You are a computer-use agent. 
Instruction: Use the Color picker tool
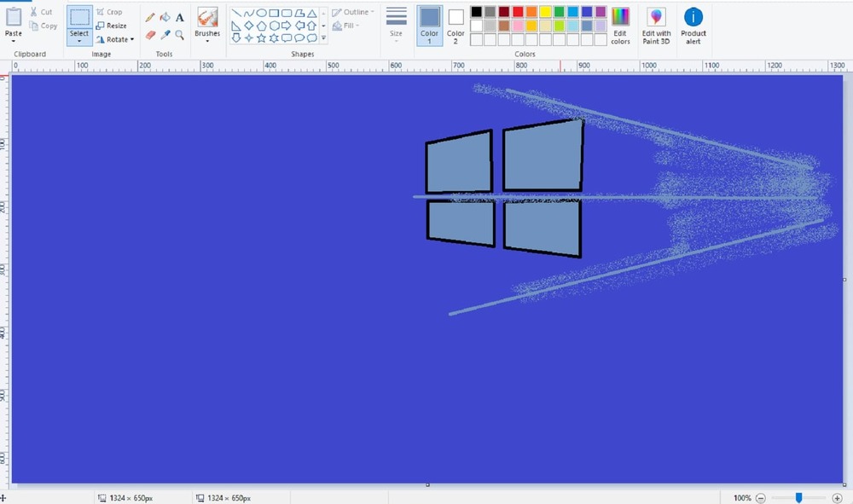(164, 35)
